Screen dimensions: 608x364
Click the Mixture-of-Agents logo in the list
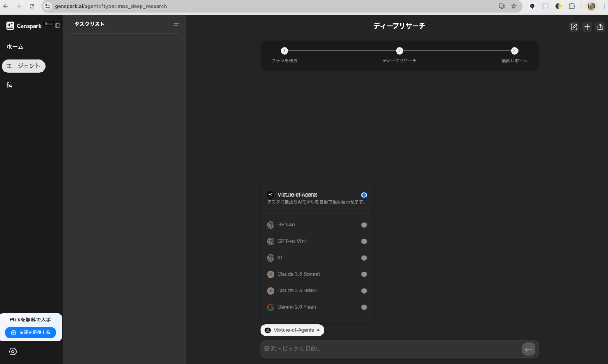point(271,195)
